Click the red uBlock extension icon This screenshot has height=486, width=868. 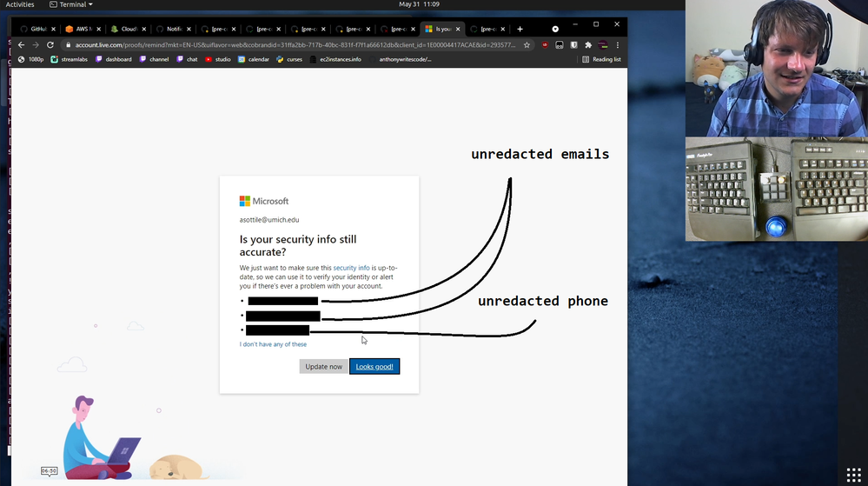click(x=546, y=45)
